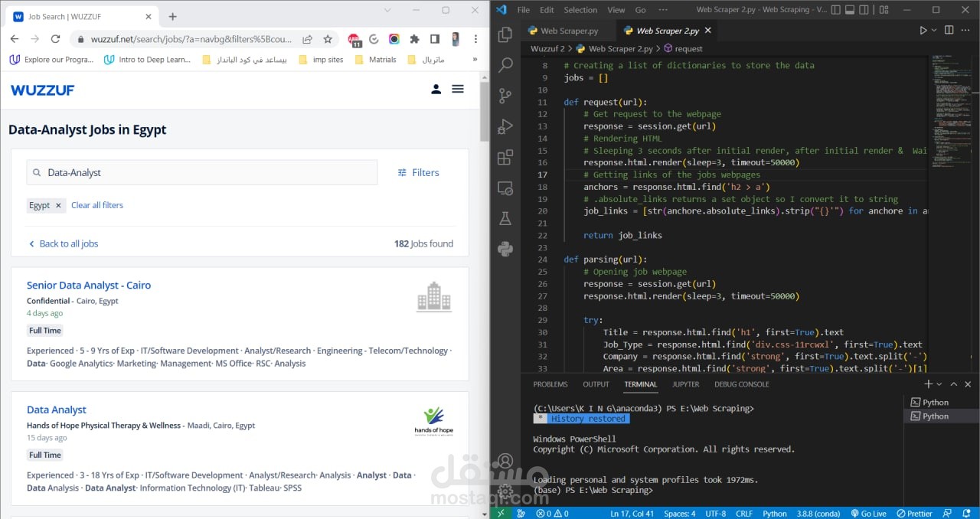Viewport: 980px width, 519px height.
Task: Switch to JUPYTER panel tab
Action: (686, 384)
